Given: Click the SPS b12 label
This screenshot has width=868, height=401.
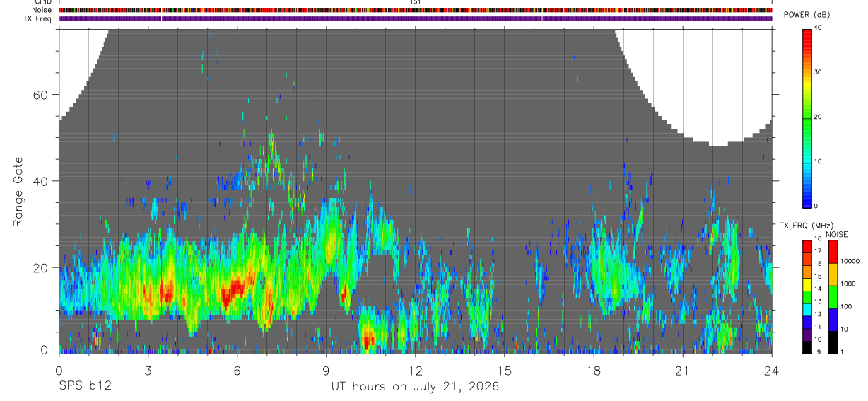Looking at the screenshot, I should [x=85, y=387].
